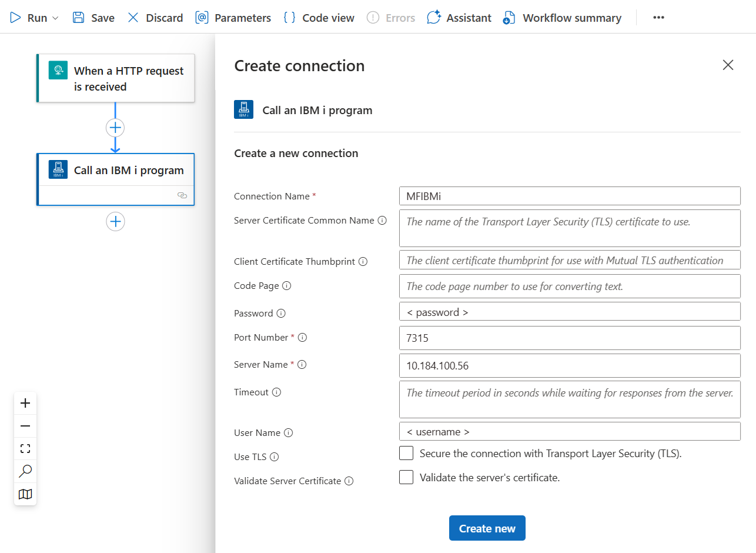Click the Run play icon
756x553 pixels.
15,18
